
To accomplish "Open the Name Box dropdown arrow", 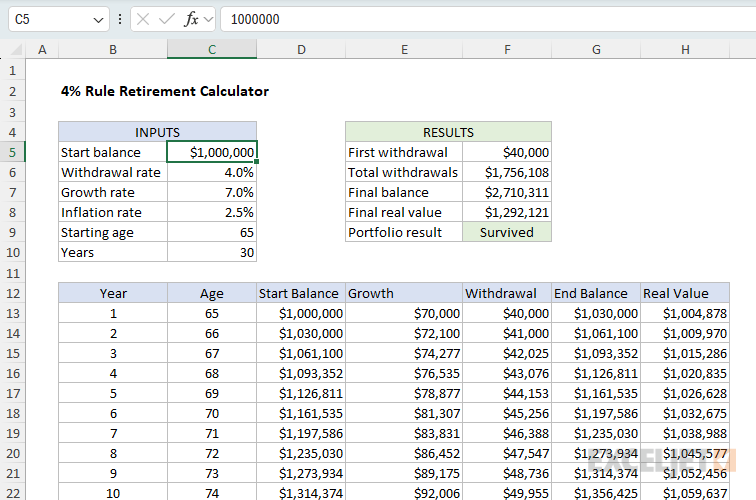I will click(98, 20).
